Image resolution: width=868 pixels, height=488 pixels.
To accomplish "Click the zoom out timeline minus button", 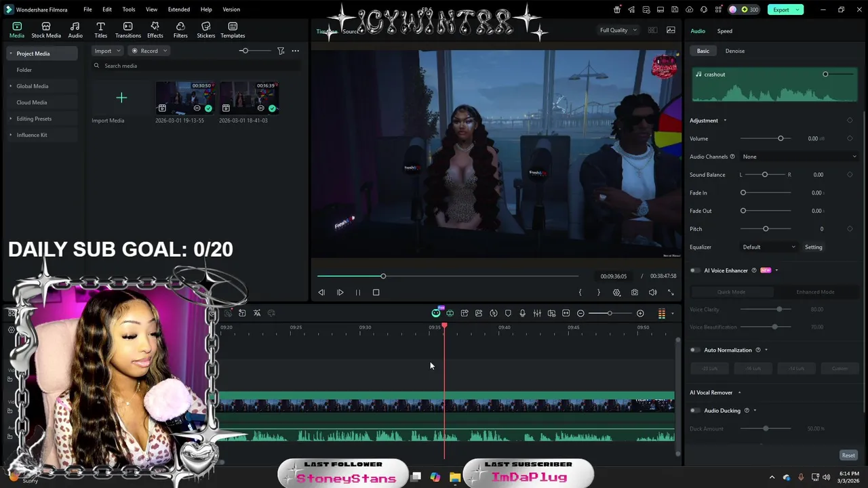I will coord(580,313).
